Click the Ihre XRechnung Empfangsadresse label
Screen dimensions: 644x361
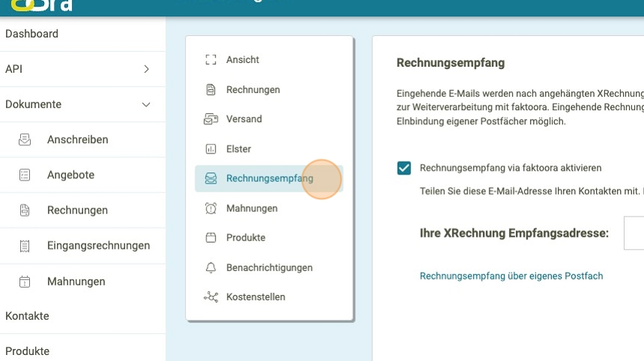(x=514, y=233)
